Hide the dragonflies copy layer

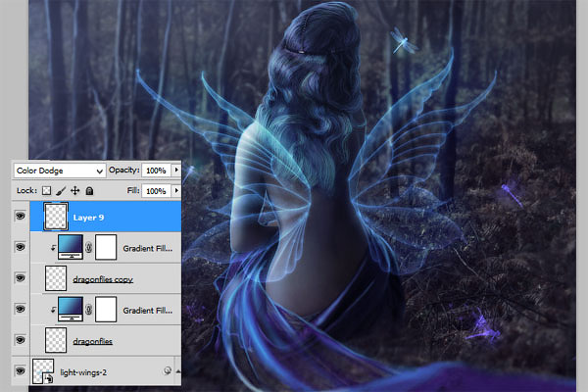[x=21, y=278]
